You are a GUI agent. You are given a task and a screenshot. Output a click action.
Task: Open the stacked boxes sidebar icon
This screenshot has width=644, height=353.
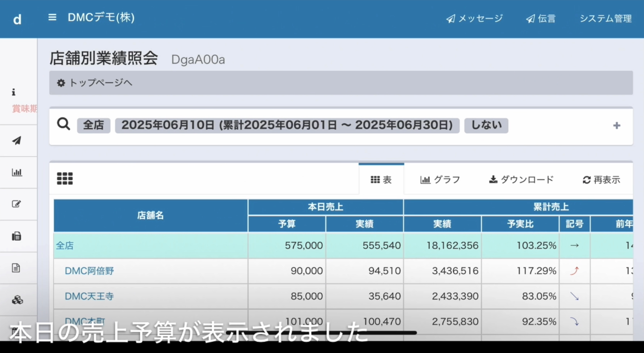coord(17,300)
